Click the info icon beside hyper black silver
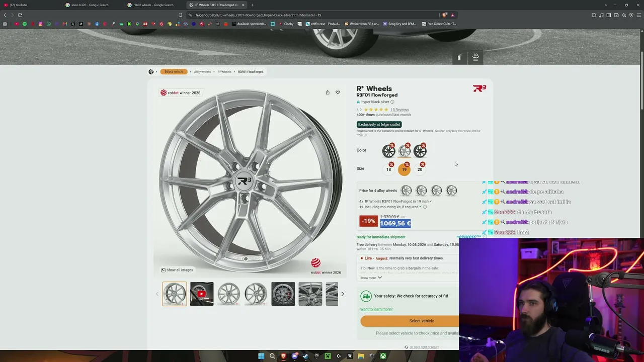Screen dimensions: 644x362 [392, 102]
